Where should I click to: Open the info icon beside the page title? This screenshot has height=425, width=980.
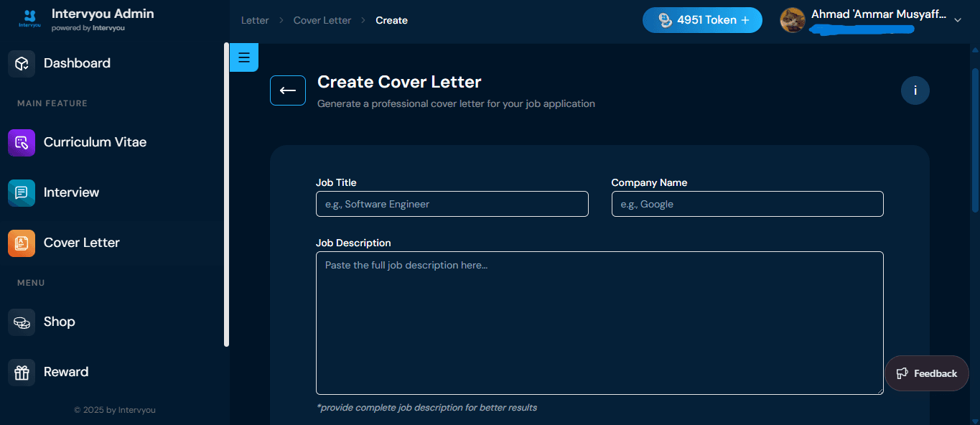click(915, 90)
